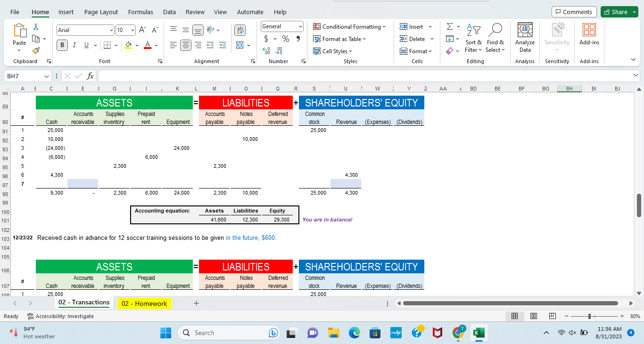This screenshot has height=344, width=644.
Task: Switch to Page Break Preview in status bar
Action: coord(552,316)
